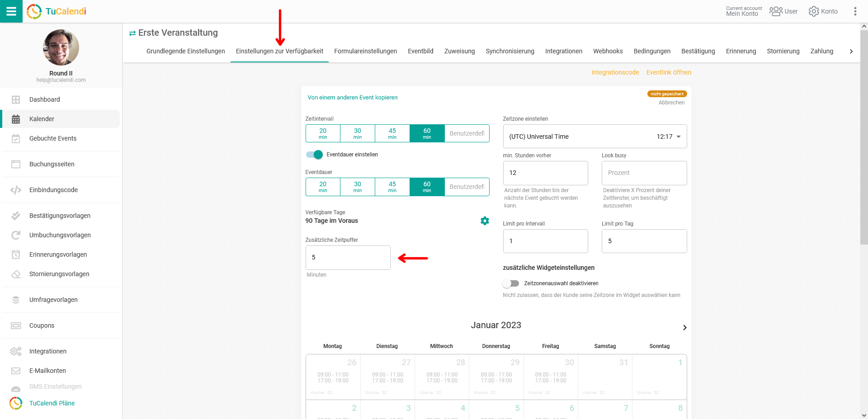
Task: Click Von einem anderen Event kopieren link
Action: pyautogui.click(x=352, y=98)
